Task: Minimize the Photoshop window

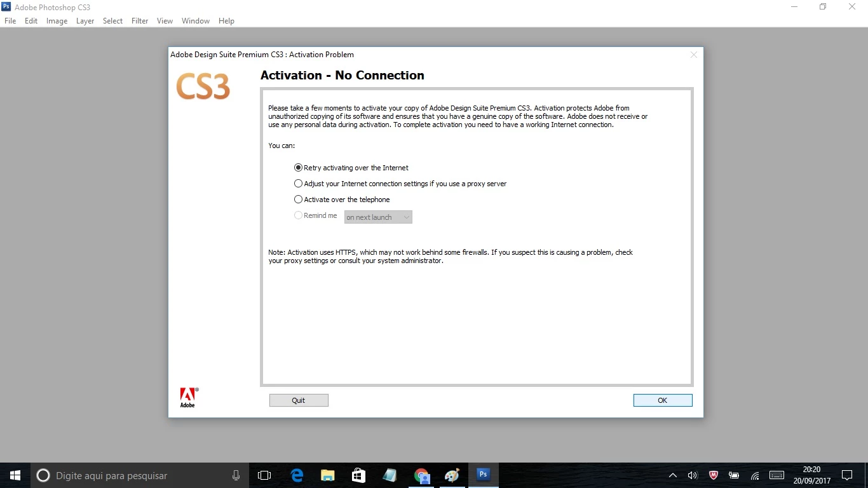Action: tap(795, 7)
